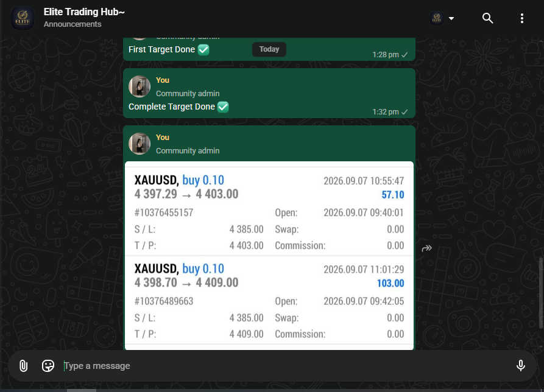Click Community admin label on Complete Target message
Viewport: 544px width, 392px height.
tap(188, 94)
